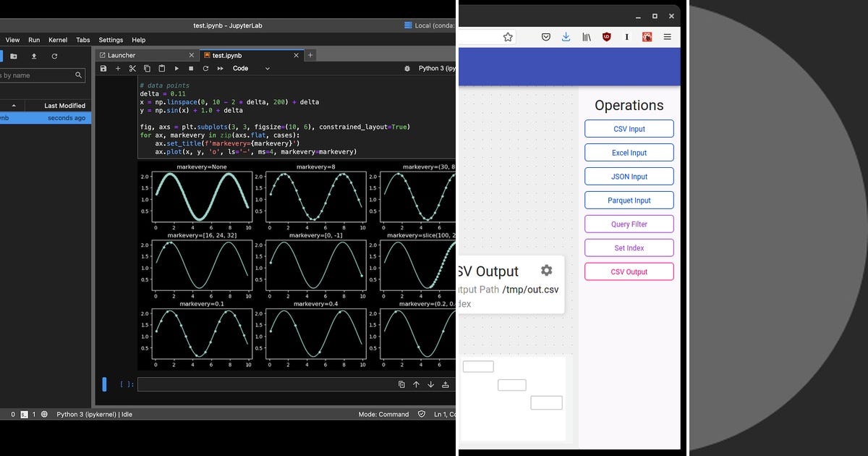Create a new folder in file browser
This screenshot has width=868, height=456.
click(x=13, y=56)
